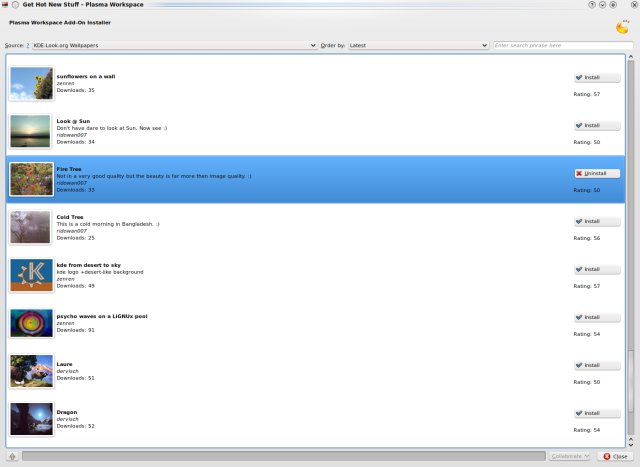Select the title 'Cold Tree'
The width and height of the screenshot is (640, 467).
70,217
